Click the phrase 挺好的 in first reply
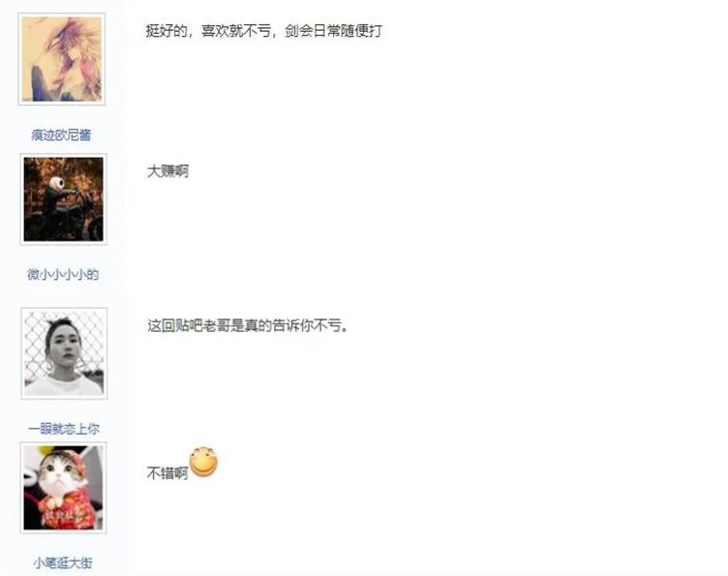Screen dimensions: 728x576 coord(167,31)
